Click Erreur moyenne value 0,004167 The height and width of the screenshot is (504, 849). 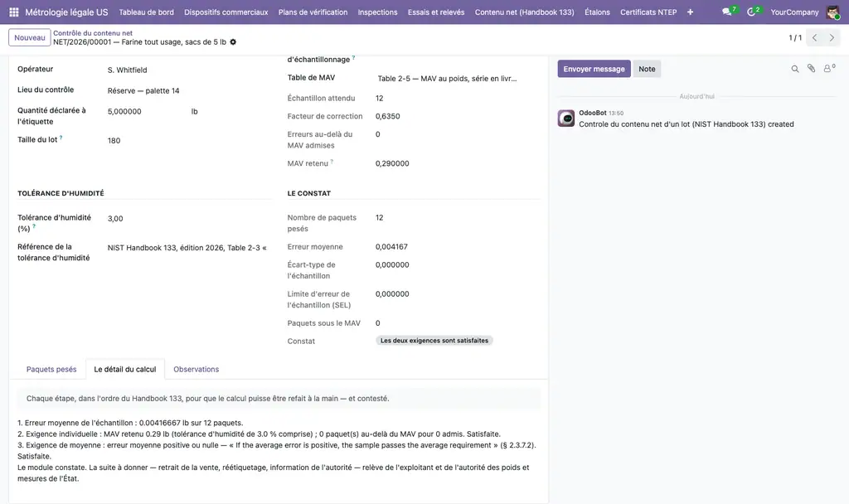391,247
